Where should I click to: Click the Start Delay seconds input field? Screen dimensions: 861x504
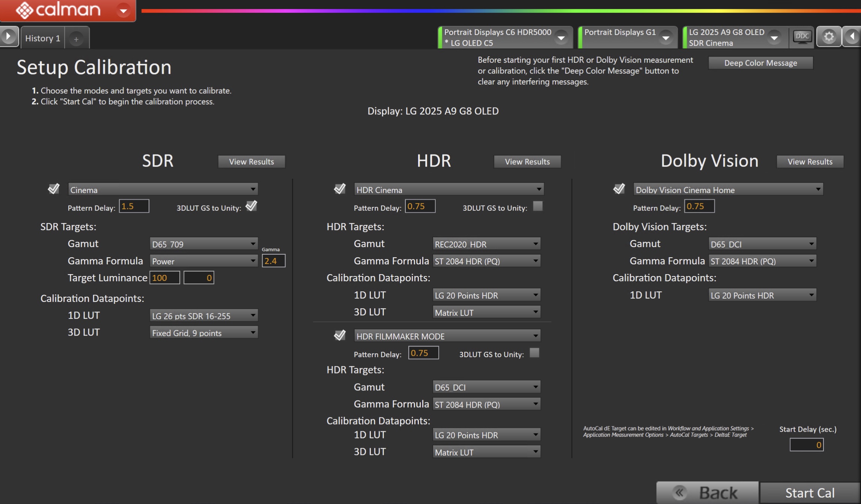pos(806,445)
